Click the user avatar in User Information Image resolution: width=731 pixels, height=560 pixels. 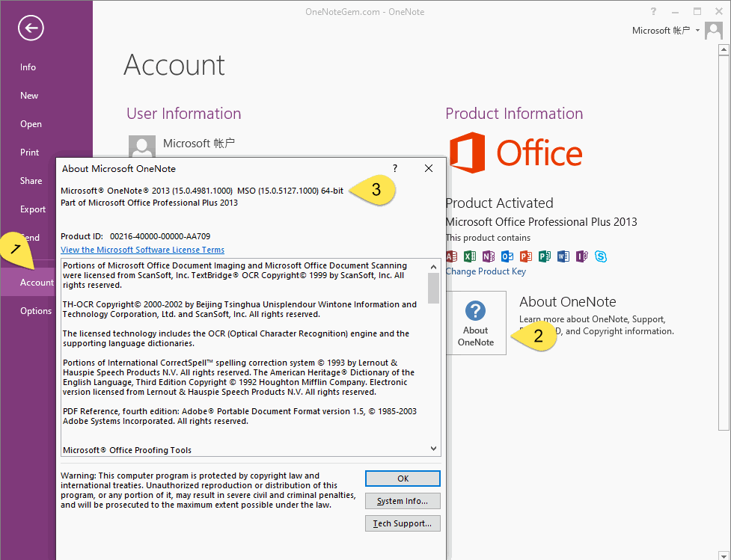click(141, 146)
